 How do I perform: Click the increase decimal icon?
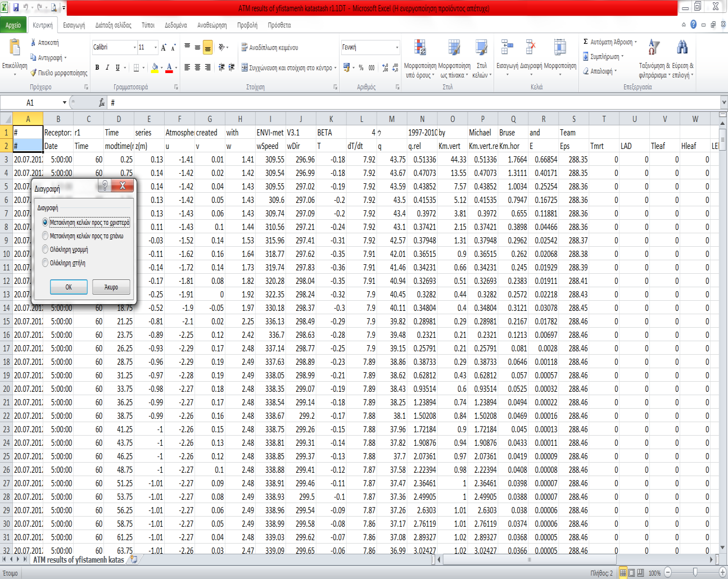[385, 67]
